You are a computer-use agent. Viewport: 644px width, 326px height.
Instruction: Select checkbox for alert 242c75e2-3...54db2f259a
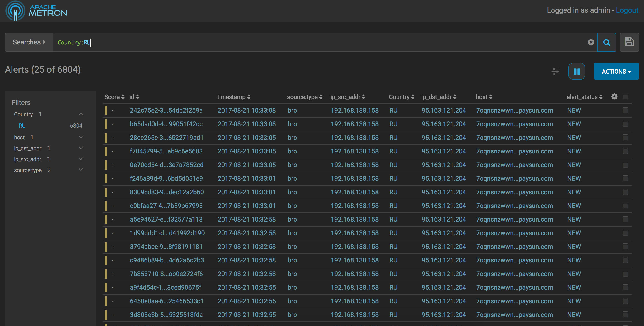[625, 110]
